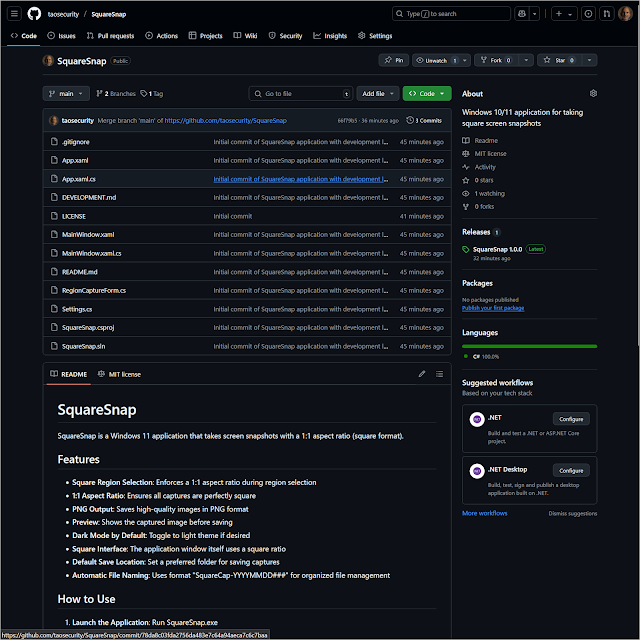Open the Actions tab

(x=162, y=36)
